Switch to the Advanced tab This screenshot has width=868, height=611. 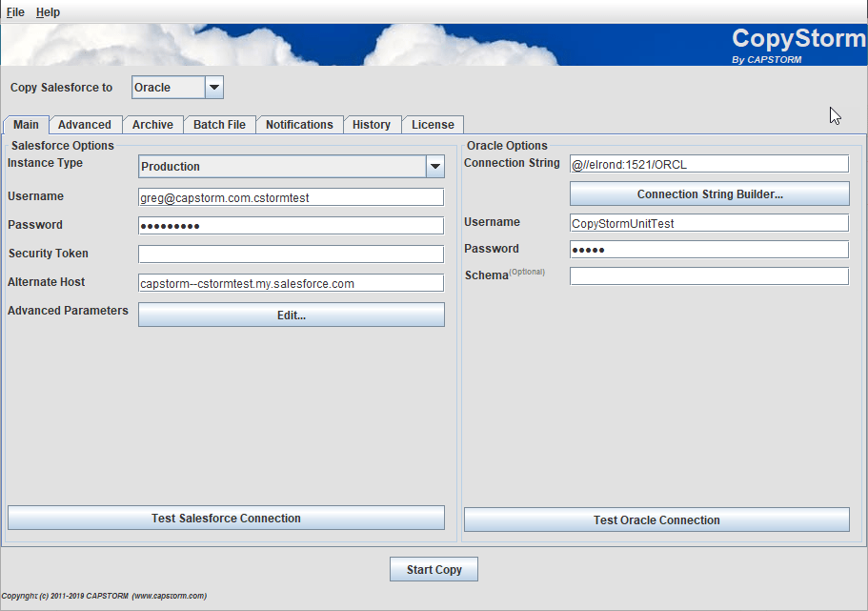tap(85, 124)
